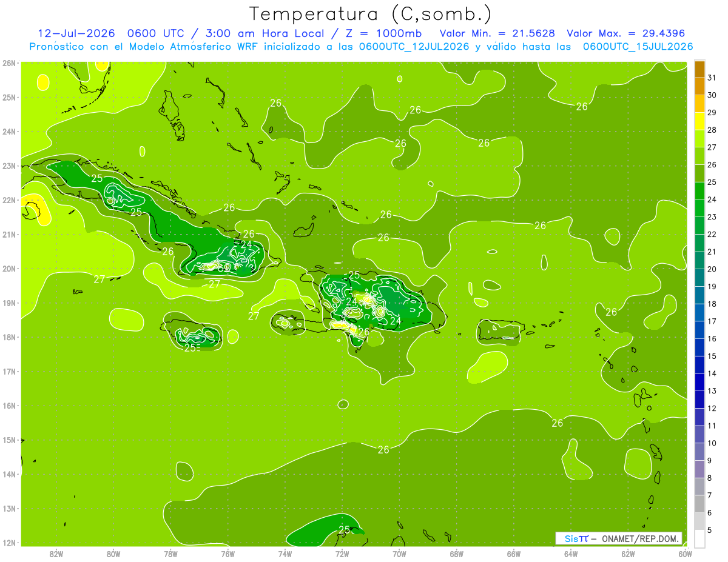Click the '26N' latitude axis label

[x=8, y=63]
